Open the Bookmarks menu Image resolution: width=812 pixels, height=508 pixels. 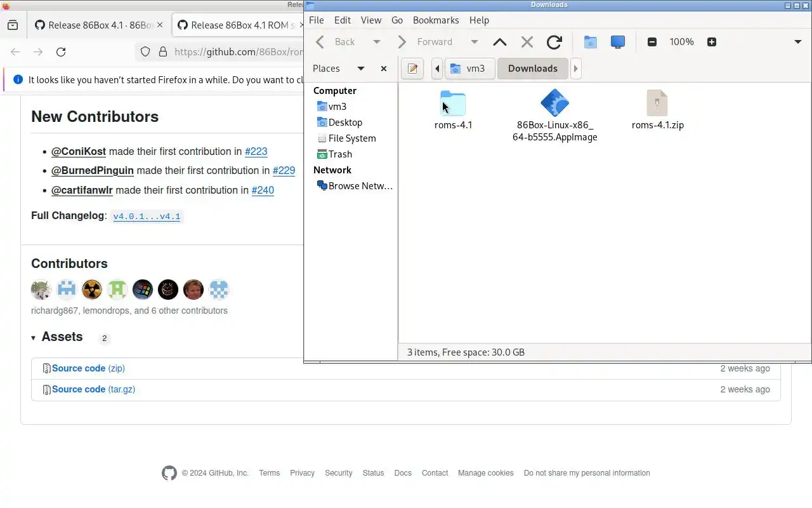(x=436, y=20)
